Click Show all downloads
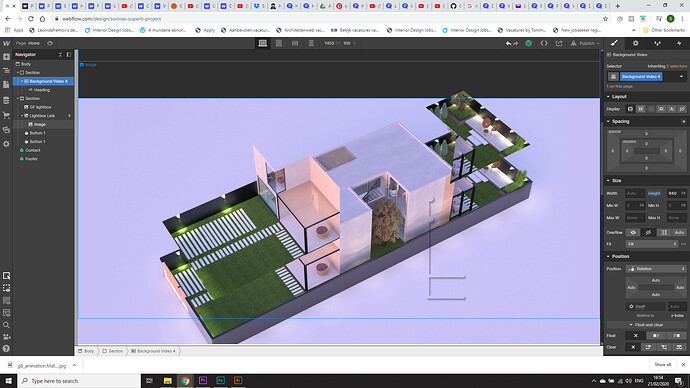 pyautogui.click(x=662, y=365)
